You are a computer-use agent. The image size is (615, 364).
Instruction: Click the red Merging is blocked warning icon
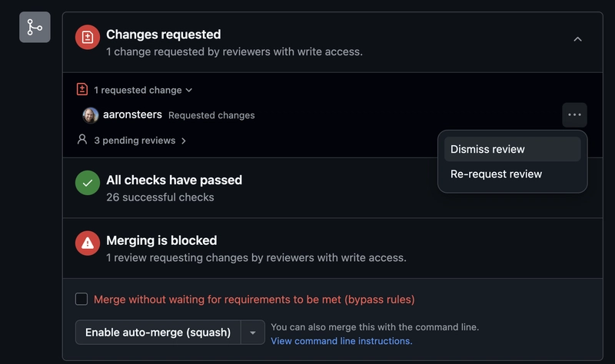point(88,243)
